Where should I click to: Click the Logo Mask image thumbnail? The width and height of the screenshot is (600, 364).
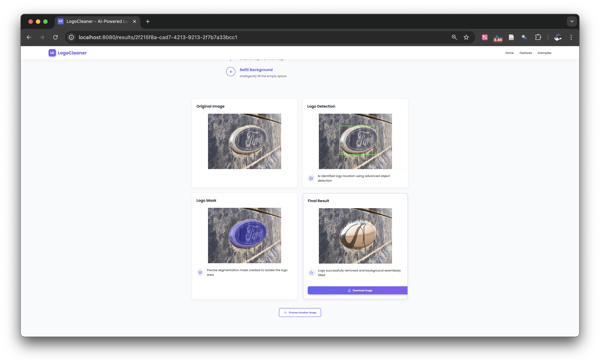pos(244,236)
